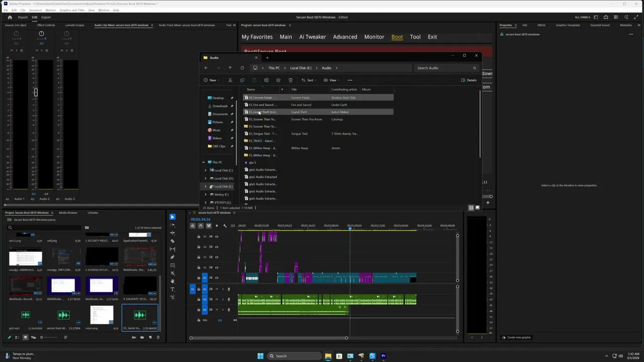Select the Selection tool in Premiere toolbar
This screenshot has height=362, width=644.
click(172, 217)
